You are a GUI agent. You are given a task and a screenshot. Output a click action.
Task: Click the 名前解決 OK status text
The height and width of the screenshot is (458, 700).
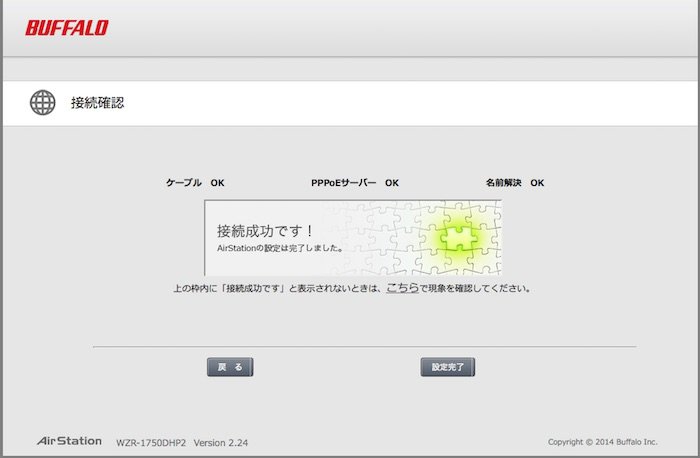pyautogui.click(x=515, y=183)
